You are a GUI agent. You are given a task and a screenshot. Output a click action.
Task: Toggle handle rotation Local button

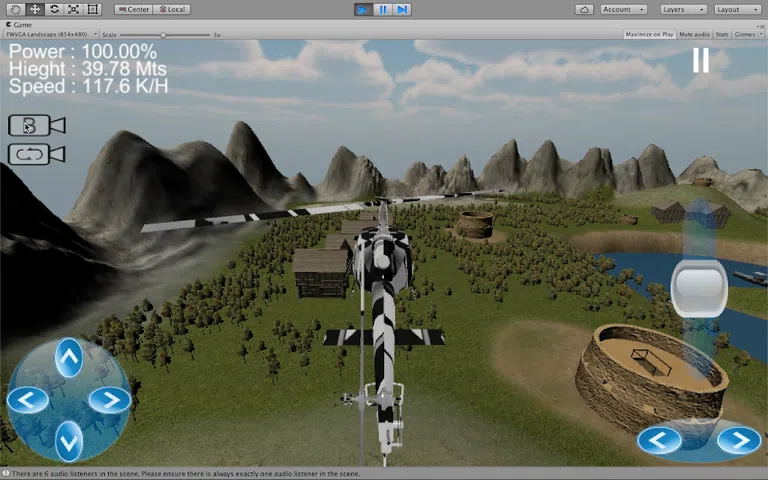point(172,9)
